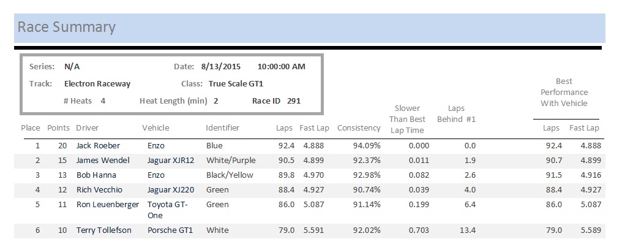Click best fast lap value 4.916

pyautogui.click(x=591, y=175)
